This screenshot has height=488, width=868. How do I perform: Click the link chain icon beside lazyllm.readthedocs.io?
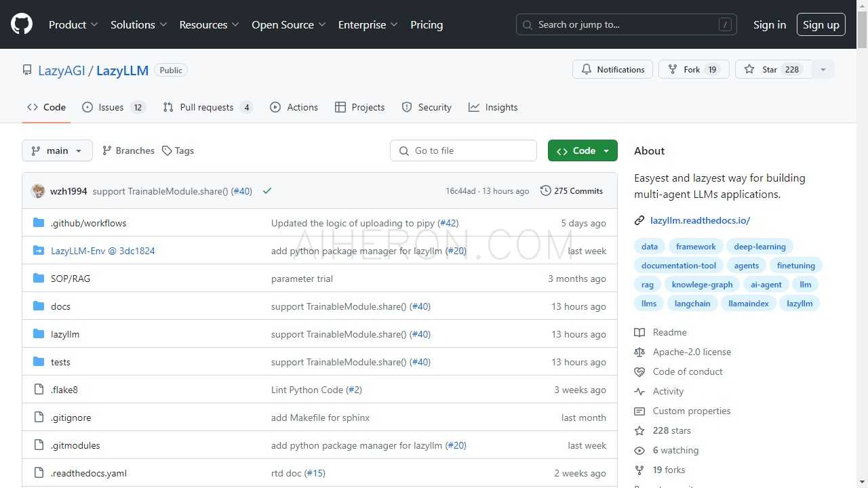click(639, 220)
